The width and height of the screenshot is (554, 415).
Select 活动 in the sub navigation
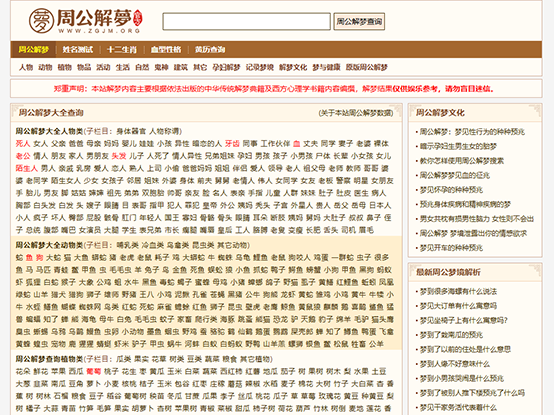pyautogui.click(x=103, y=67)
